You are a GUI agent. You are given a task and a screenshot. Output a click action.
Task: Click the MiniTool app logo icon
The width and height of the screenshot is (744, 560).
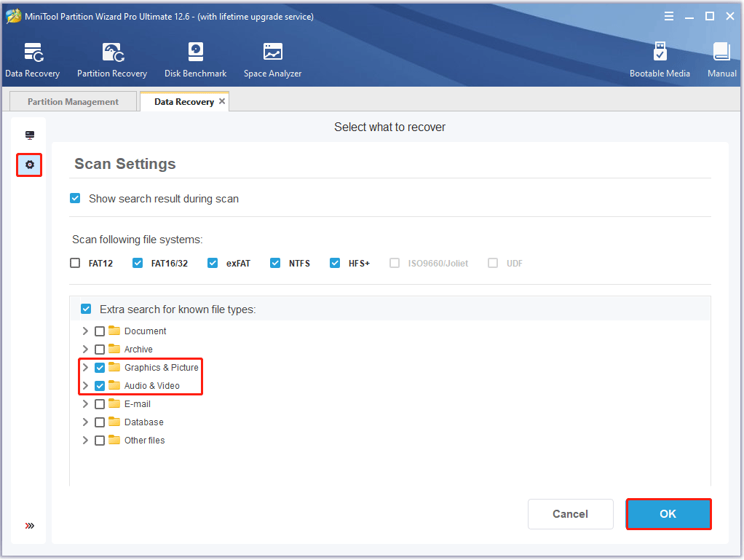pyautogui.click(x=13, y=16)
